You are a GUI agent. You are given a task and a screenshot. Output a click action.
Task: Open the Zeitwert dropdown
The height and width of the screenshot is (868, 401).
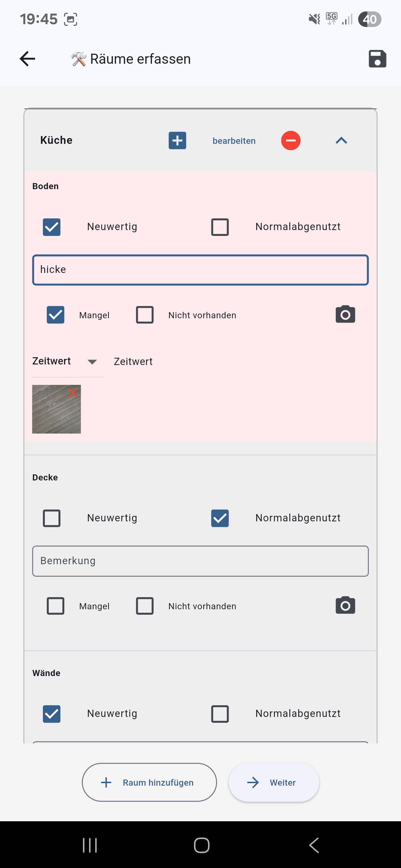(x=67, y=362)
